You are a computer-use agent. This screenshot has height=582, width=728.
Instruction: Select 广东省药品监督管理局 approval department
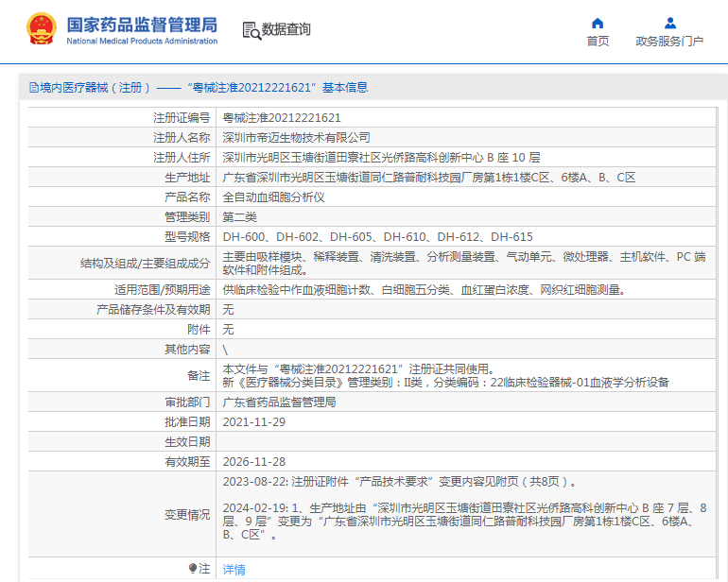[x=279, y=402]
